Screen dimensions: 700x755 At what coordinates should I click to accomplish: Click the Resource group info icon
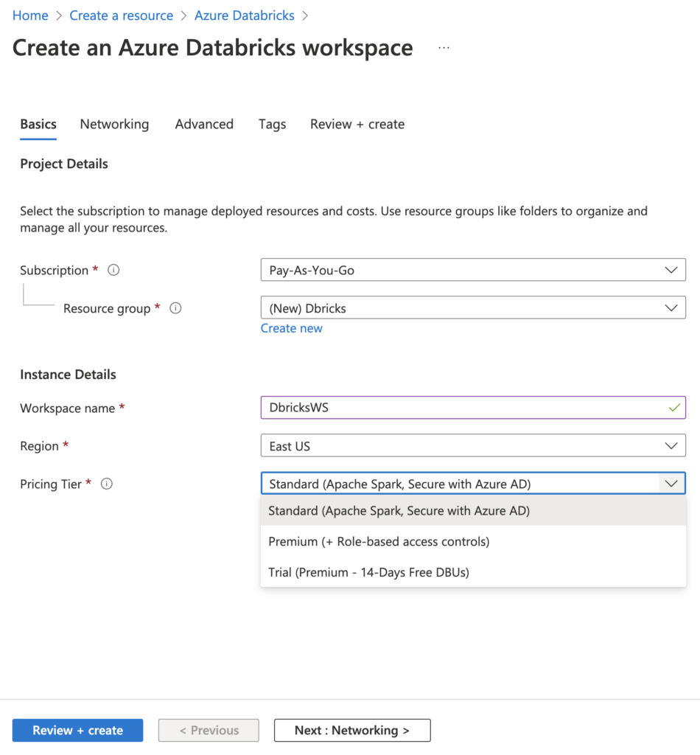pos(175,309)
